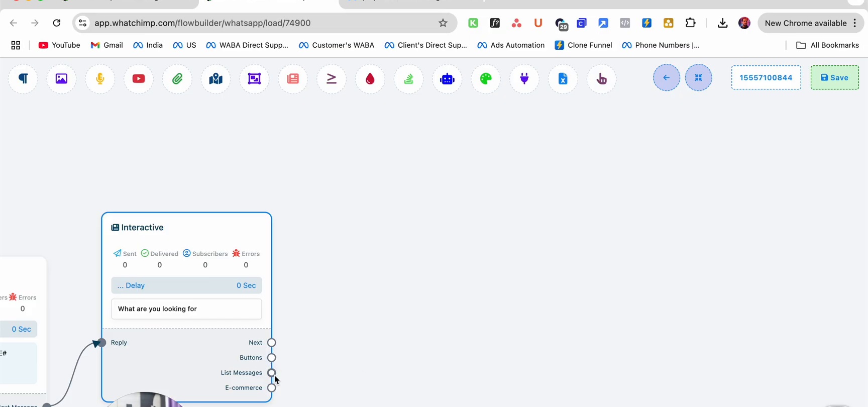This screenshot has width=868, height=407.
Task: Click the Buttons output connector
Action: [272, 358]
